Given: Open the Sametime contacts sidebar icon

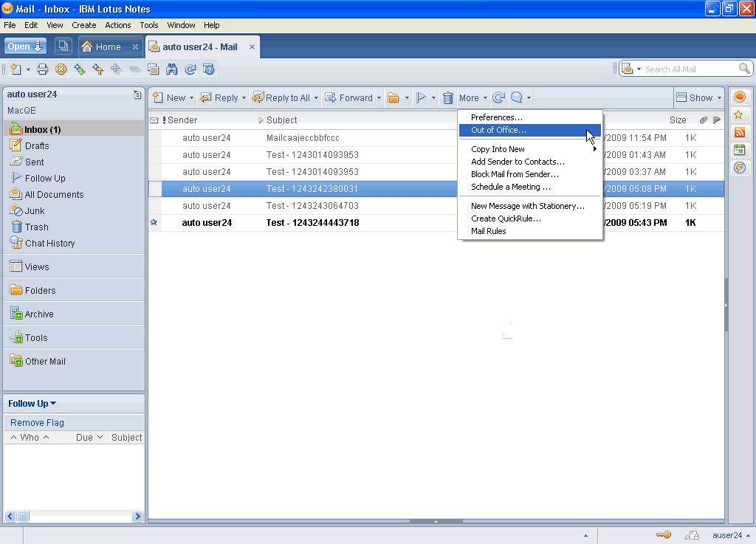Looking at the screenshot, I should [739, 97].
